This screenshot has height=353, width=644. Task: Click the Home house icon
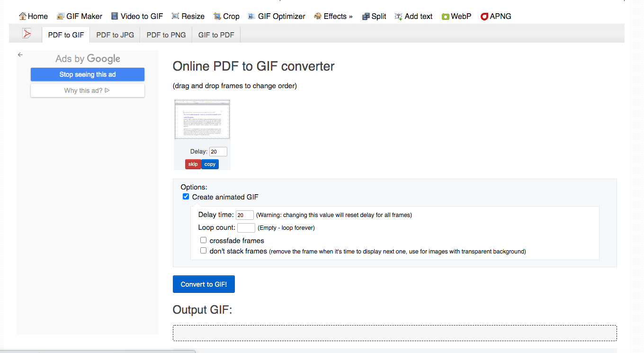pyautogui.click(x=22, y=16)
